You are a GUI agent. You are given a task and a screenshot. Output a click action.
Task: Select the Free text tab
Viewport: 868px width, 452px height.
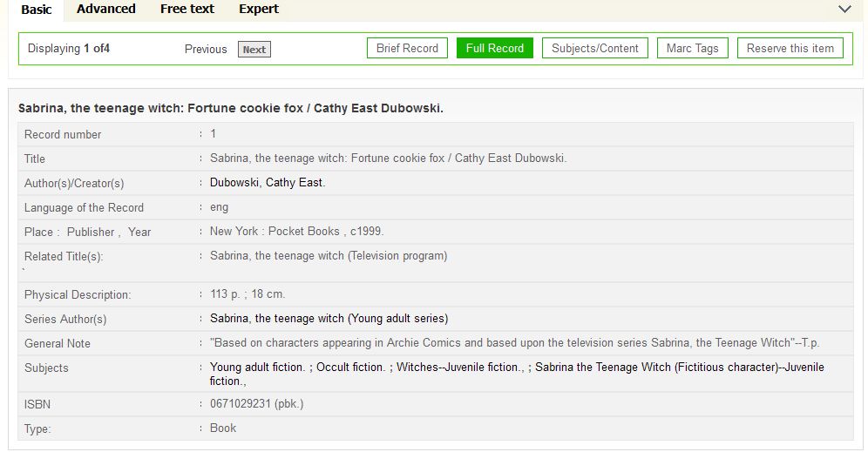(x=186, y=10)
